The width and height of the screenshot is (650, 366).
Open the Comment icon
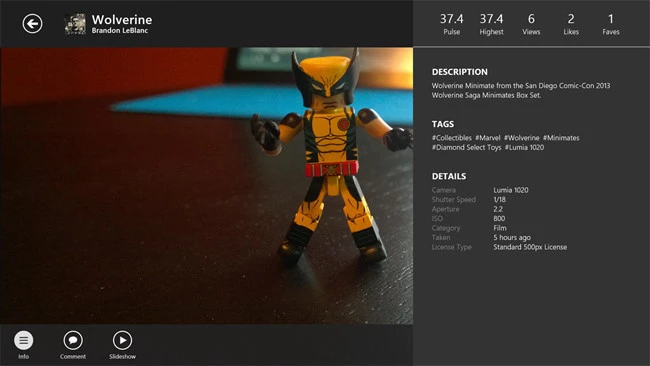[x=73, y=340]
